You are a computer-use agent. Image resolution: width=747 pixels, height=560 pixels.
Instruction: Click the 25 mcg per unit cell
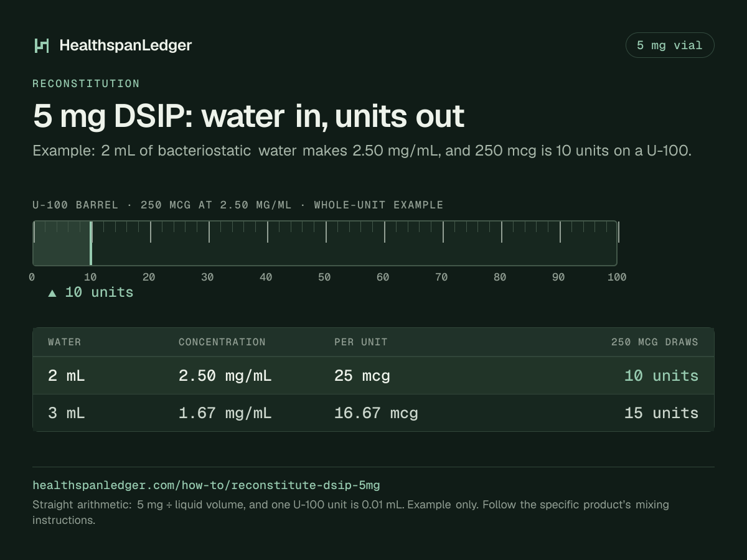(x=362, y=376)
